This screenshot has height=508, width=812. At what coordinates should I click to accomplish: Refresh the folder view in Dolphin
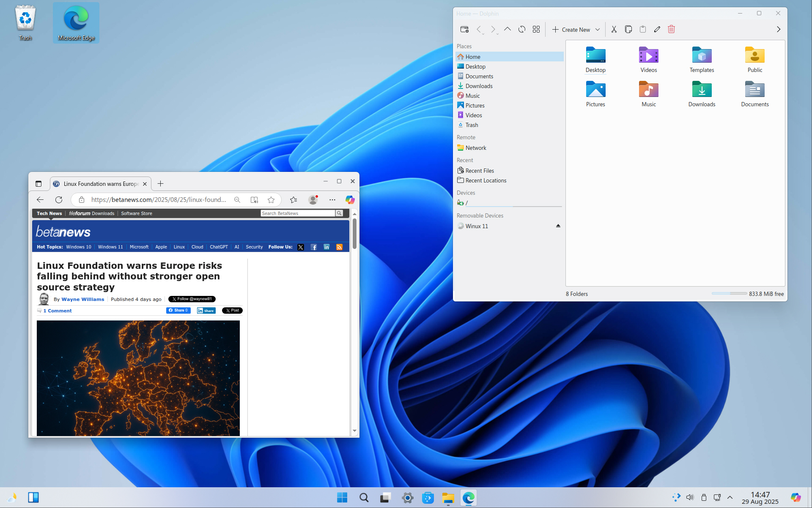(521, 29)
